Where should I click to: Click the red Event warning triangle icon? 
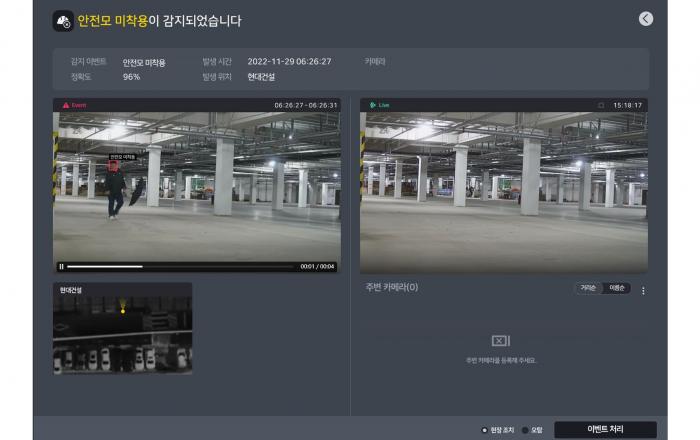point(66,105)
